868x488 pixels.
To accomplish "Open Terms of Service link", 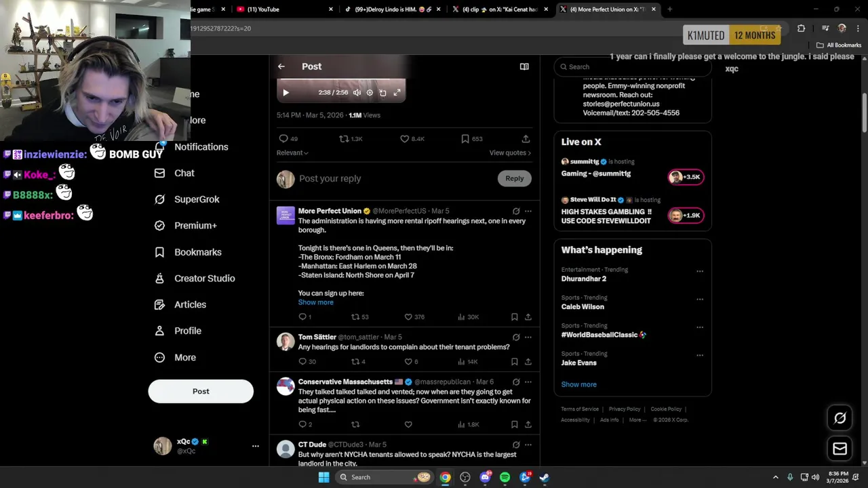I will (x=580, y=409).
